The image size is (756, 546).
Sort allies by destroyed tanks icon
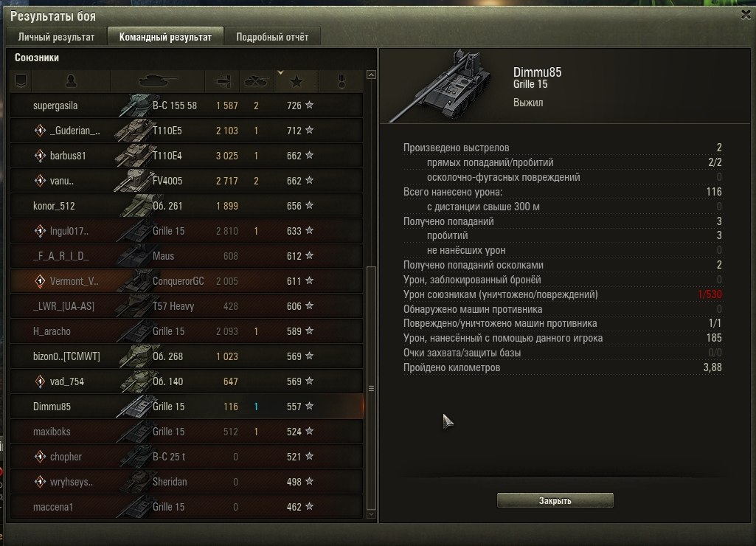coord(257,81)
